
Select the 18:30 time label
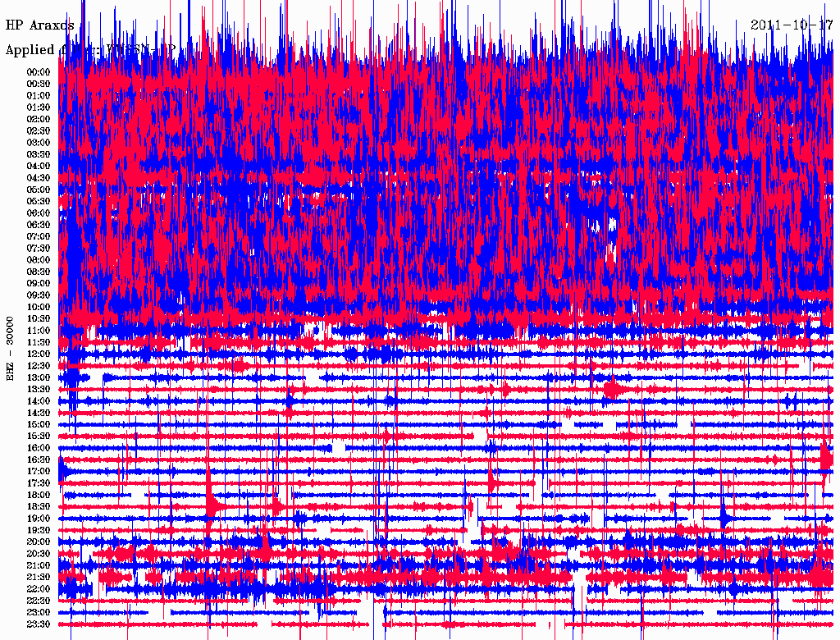pyautogui.click(x=39, y=507)
